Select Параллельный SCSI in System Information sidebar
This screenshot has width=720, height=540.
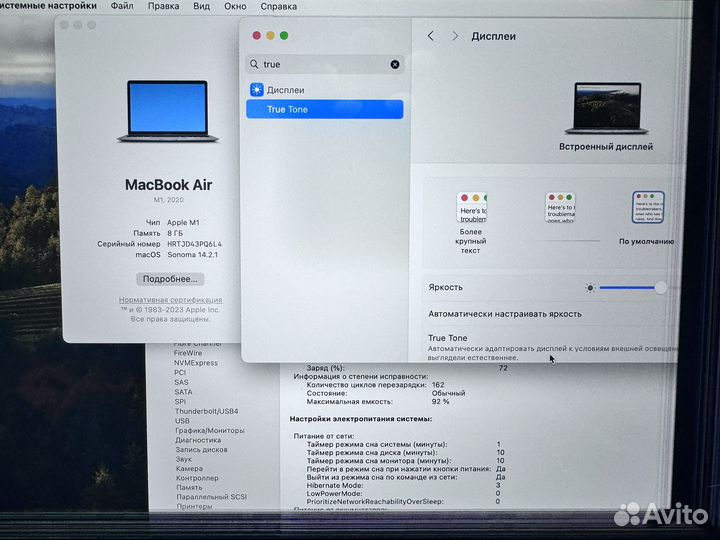tap(211, 497)
